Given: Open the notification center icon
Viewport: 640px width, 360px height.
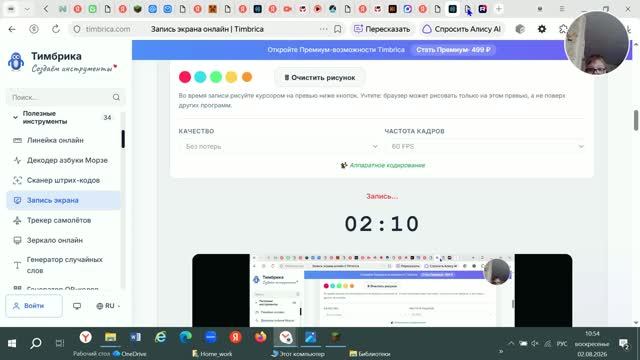Looking at the screenshot, I should [x=624, y=344].
